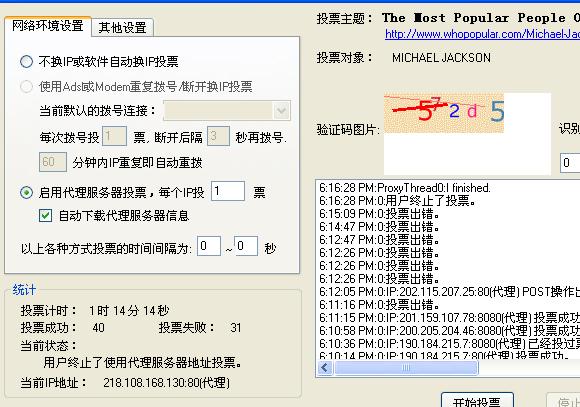Screen dimensions: 580x407
Task: Click the 开始投票 button
Action: (477, 401)
